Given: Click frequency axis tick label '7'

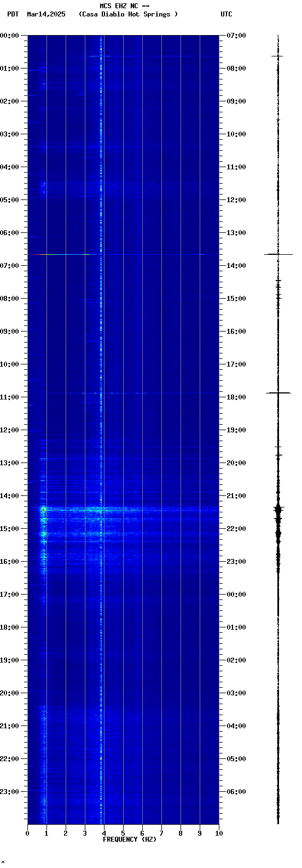Looking at the screenshot, I should [x=161, y=833].
